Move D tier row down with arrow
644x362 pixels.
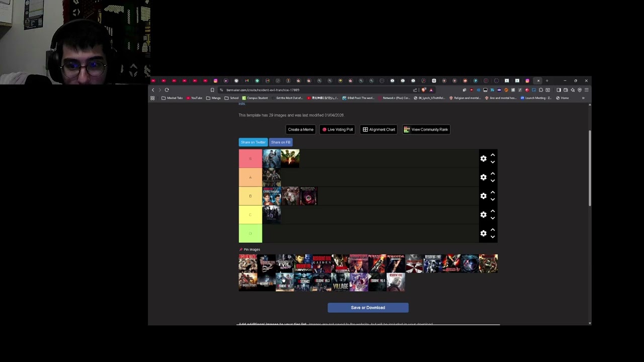493,237
